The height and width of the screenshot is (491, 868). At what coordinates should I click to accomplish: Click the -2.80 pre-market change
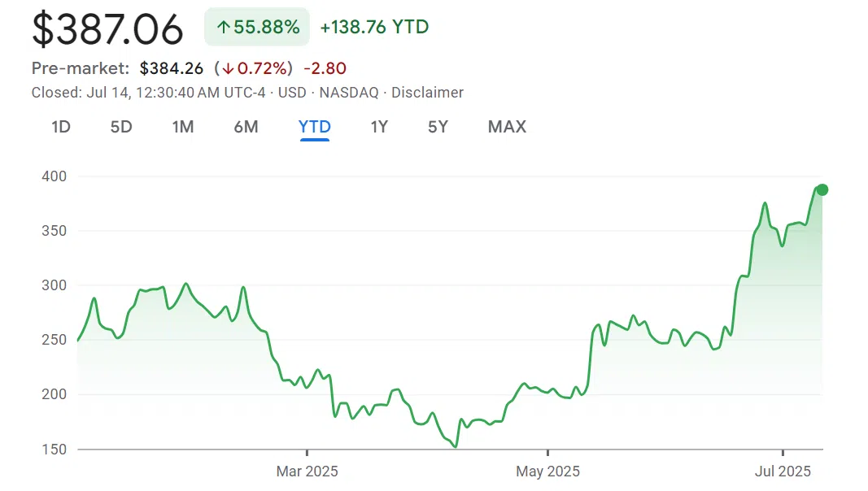click(x=325, y=68)
